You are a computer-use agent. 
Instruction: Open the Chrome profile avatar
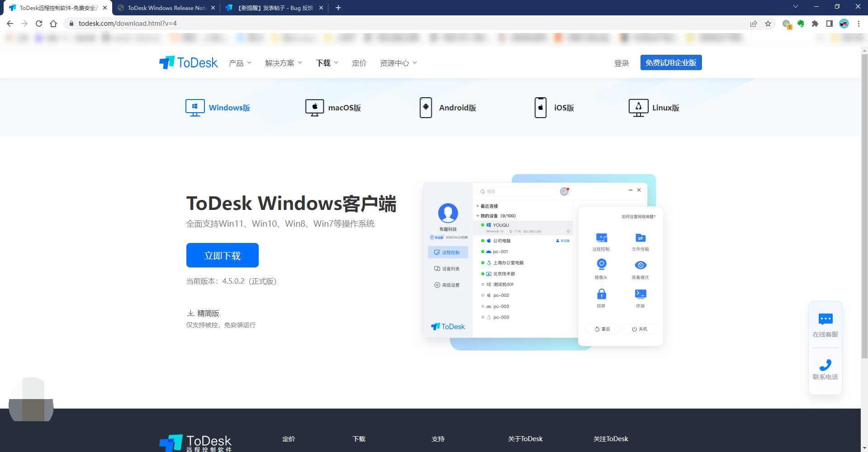[x=844, y=24]
